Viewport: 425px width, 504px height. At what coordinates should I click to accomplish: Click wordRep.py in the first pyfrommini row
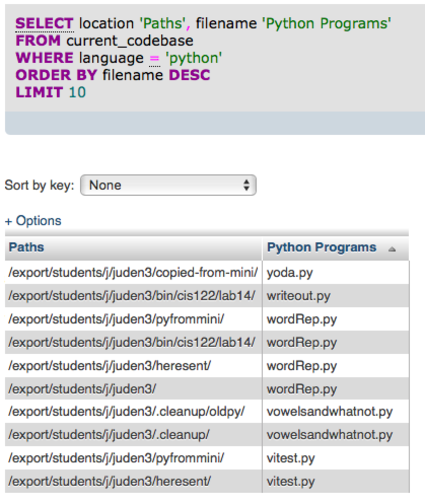302,319
